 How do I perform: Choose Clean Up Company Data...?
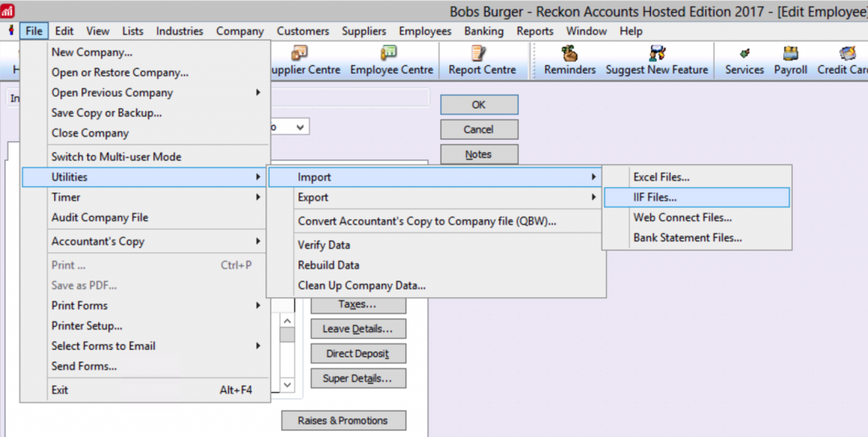[437, 285]
